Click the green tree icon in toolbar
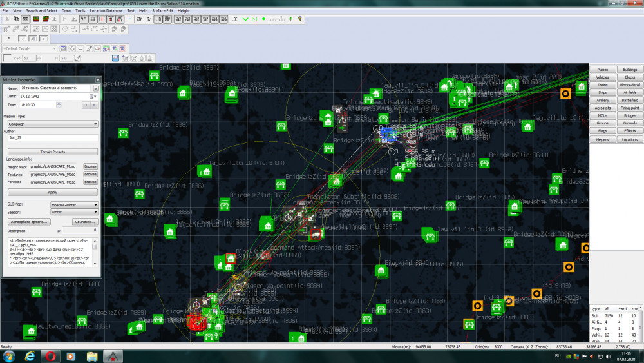The height and width of the screenshot is (363, 644). [291, 19]
